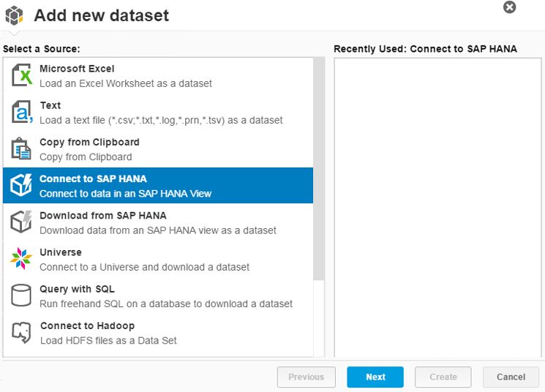The height and width of the screenshot is (392, 545).
Task: Click the Connect to Hadoop elephant icon
Action: [21, 333]
